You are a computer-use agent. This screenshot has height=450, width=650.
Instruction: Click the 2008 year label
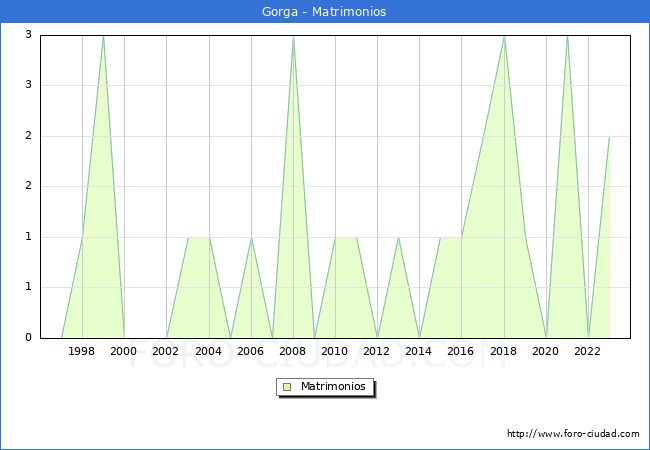(293, 351)
